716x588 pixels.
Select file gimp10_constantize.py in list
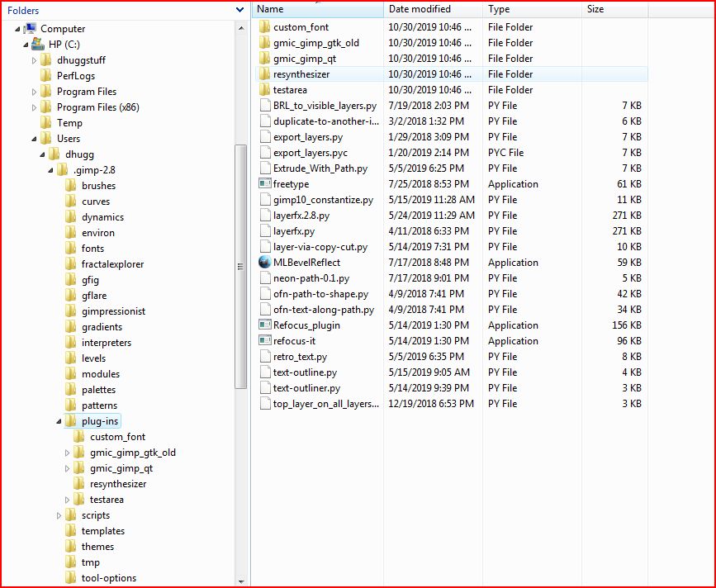323,200
